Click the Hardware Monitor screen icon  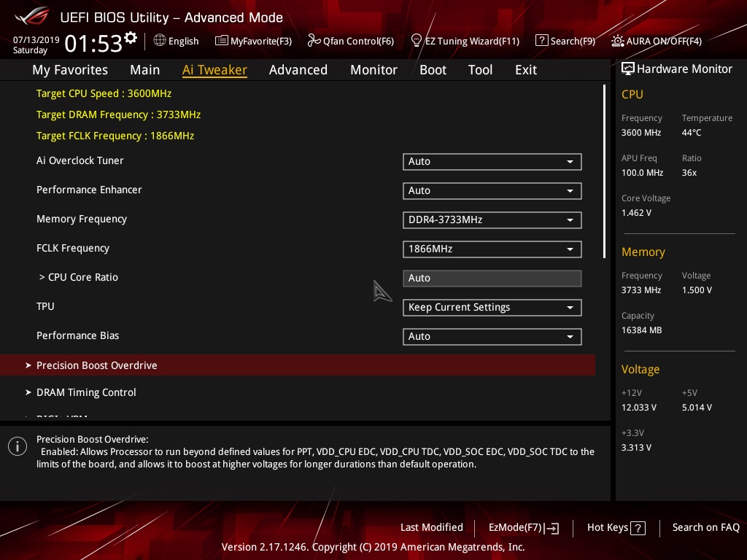(x=627, y=69)
